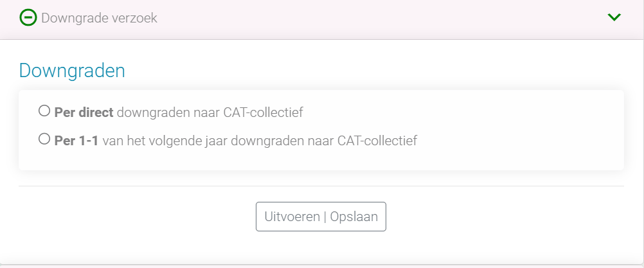The height and width of the screenshot is (268, 644).
Task: Choose next-year downgrade to CAT-collectief option
Action: point(44,138)
